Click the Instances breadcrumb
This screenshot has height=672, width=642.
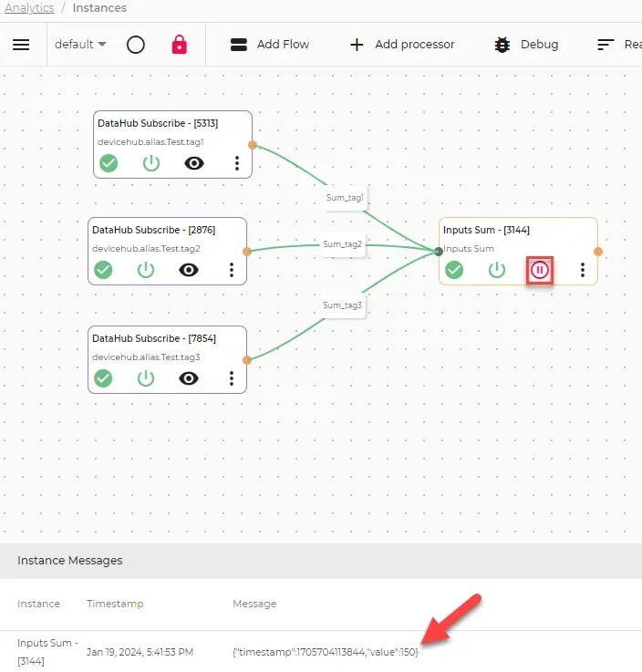[99, 7]
